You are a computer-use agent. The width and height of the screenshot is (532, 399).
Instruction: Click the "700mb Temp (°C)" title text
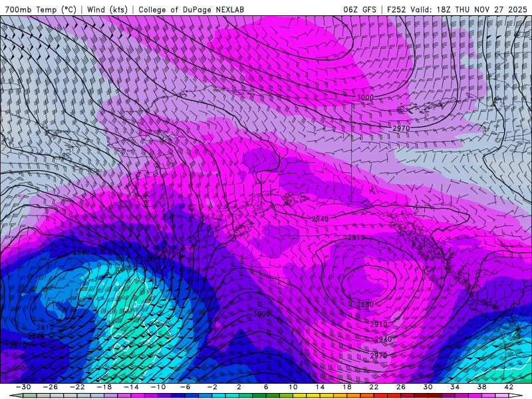41,9
